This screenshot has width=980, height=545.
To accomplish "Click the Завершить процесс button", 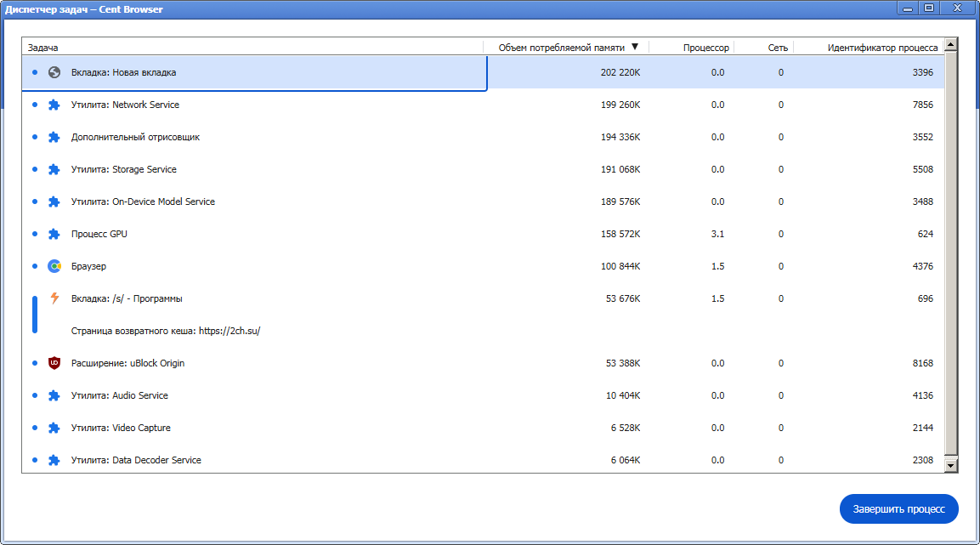I will click(898, 508).
